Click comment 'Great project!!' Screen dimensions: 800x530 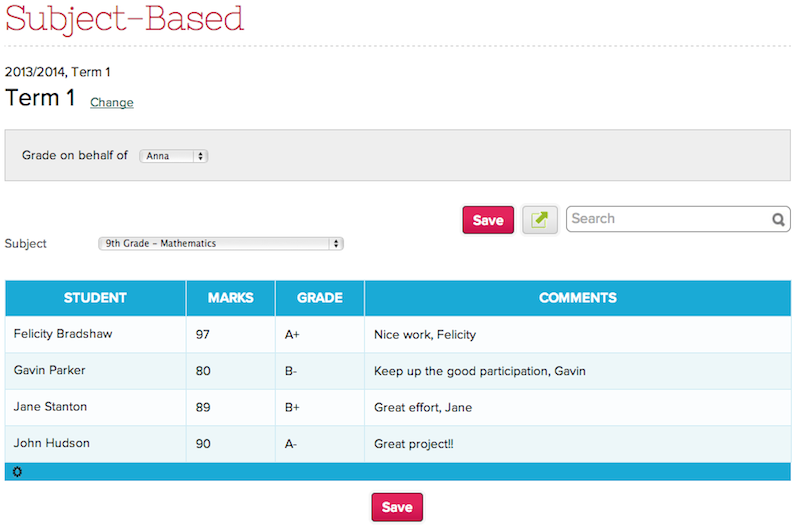coord(414,444)
